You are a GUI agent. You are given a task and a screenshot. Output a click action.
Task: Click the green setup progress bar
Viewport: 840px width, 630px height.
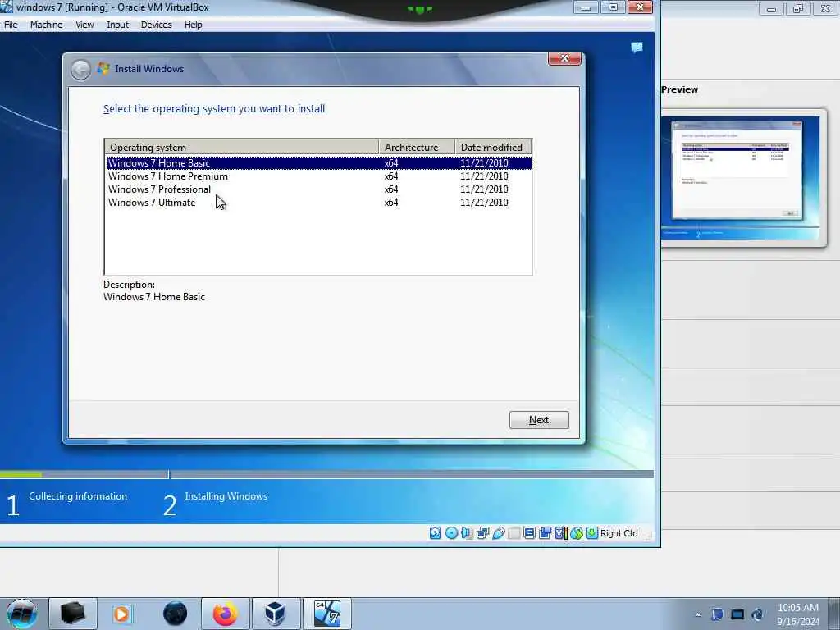click(21, 475)
